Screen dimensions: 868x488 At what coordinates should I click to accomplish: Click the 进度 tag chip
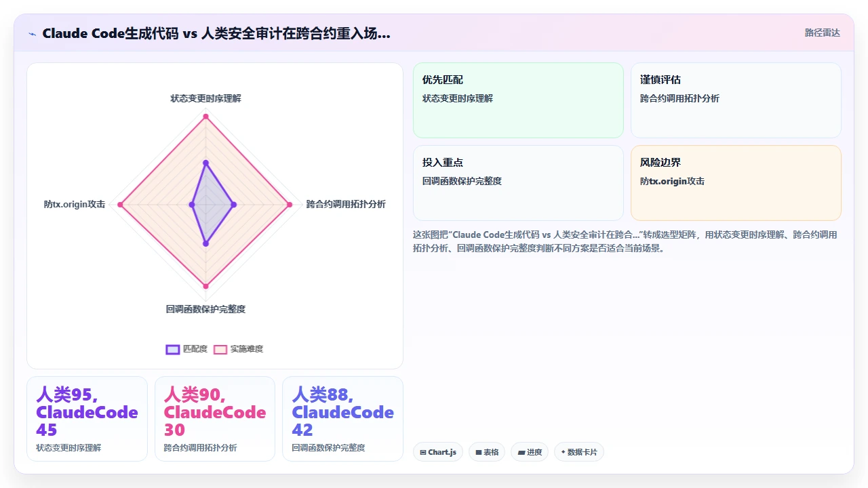point(530,452)
